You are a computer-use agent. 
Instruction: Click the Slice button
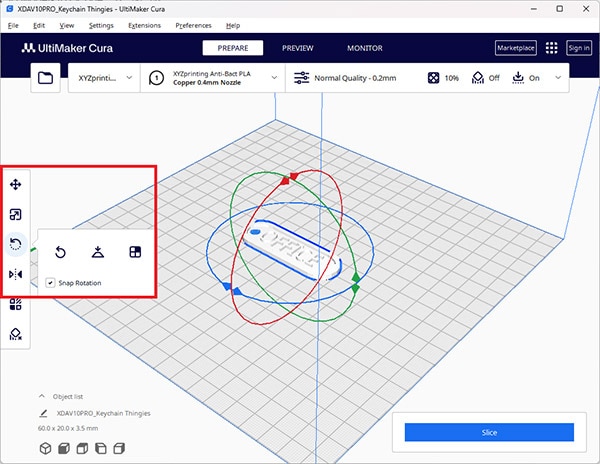489,432
